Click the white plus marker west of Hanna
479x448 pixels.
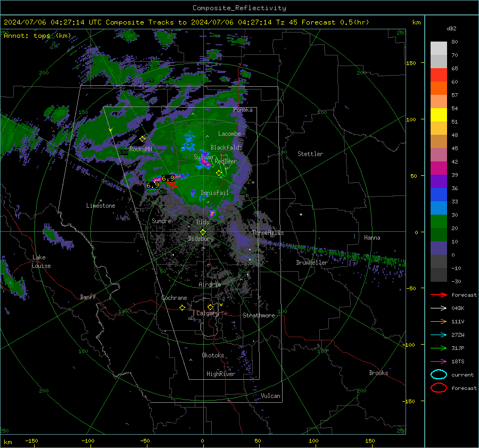(x=301, y=214)
